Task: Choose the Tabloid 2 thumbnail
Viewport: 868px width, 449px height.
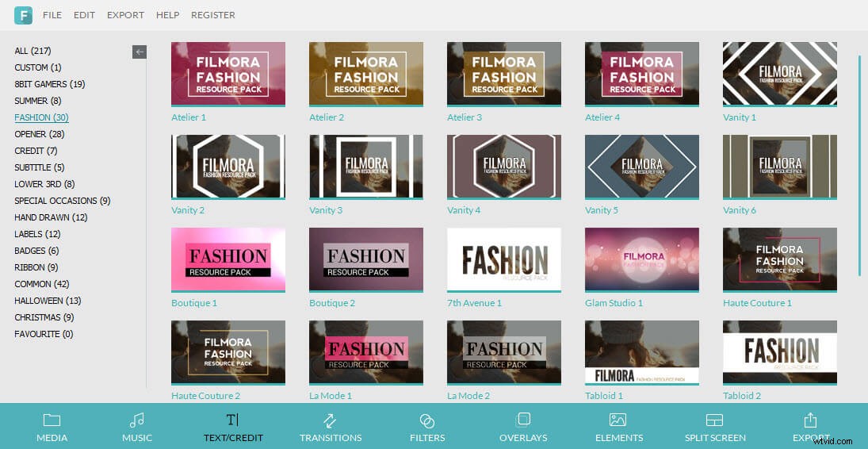Action: [x=779, y=352]
